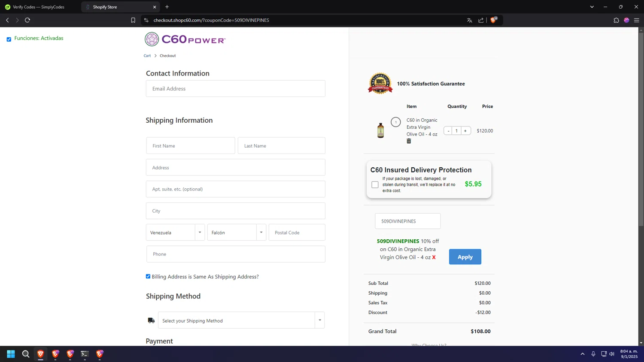Open Windows Start menu
This screenshot has height=362, width=644.
pos(11,354)
